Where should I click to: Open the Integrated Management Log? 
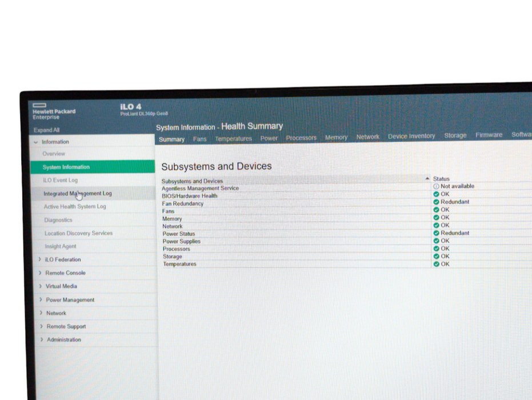coord(78,193)
